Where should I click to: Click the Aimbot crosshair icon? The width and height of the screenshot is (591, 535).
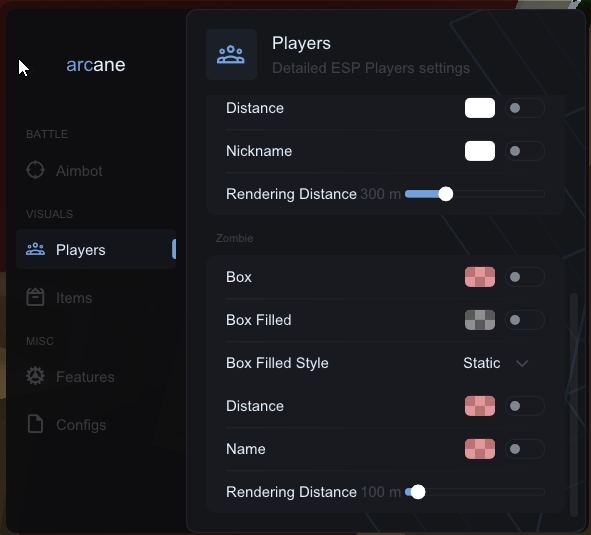[35, 170]
